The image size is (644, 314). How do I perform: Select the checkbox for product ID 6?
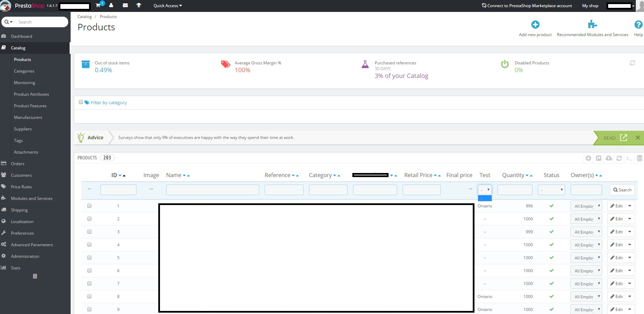(89, 270)
